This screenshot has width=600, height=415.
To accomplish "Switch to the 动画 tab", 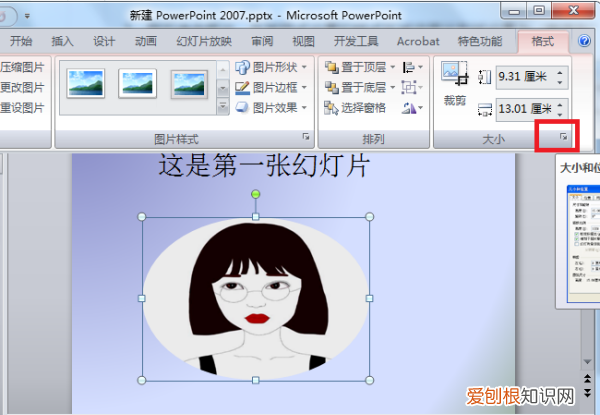I will coord(145,41).
